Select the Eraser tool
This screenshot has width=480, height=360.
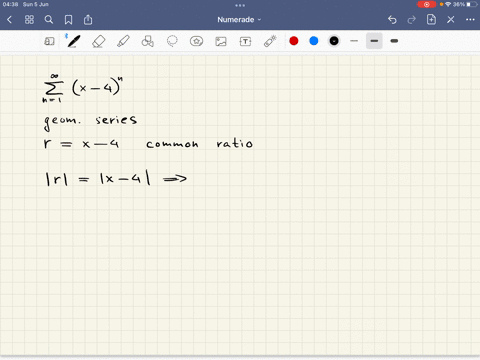(98, 41)
